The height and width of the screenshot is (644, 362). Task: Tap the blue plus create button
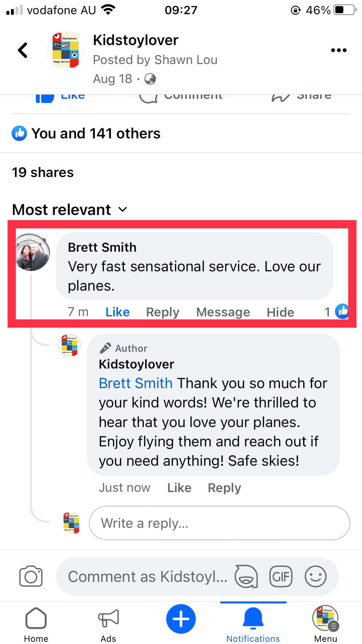point(181,619)
